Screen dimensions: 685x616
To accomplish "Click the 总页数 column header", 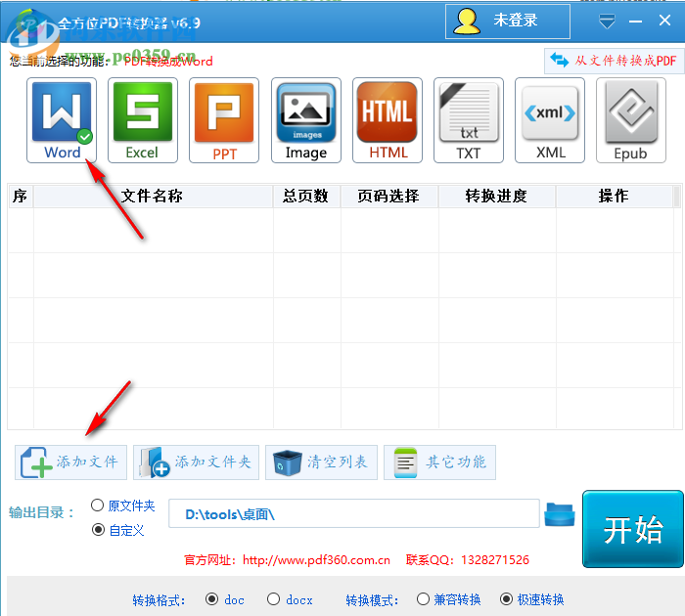I will click(306, 196).
